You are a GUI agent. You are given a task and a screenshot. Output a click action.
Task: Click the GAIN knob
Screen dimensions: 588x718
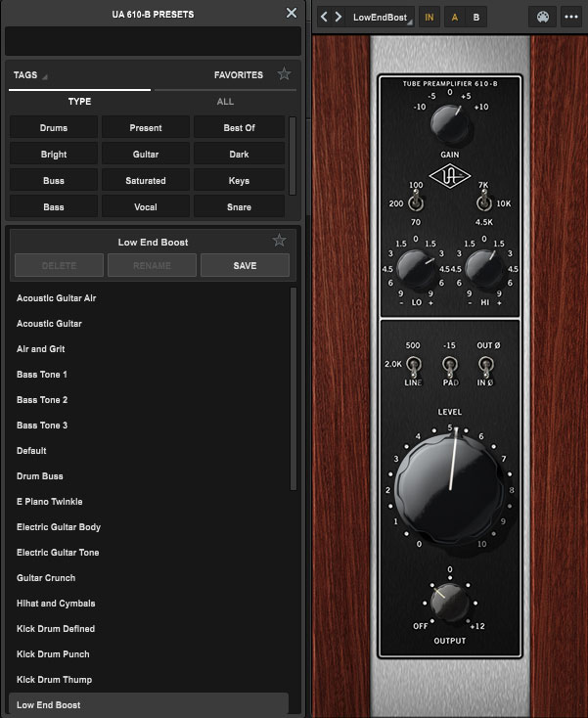click(x=450, y=123)
